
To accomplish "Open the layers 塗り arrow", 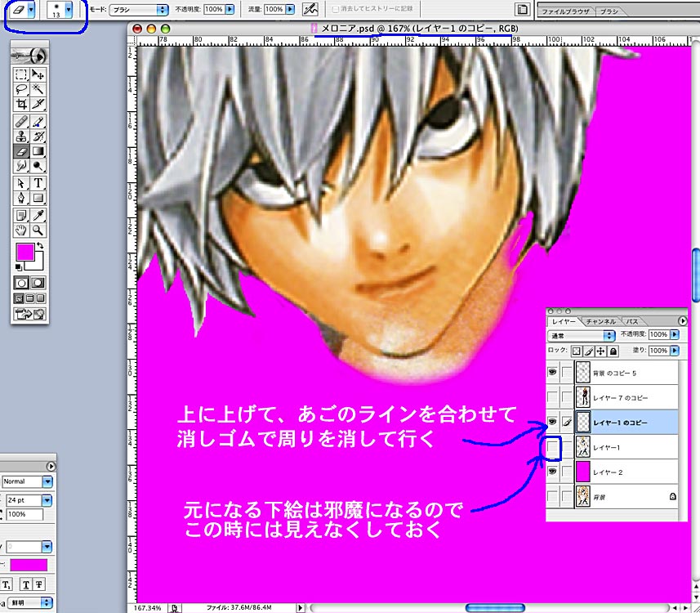I will pos(675,351).
